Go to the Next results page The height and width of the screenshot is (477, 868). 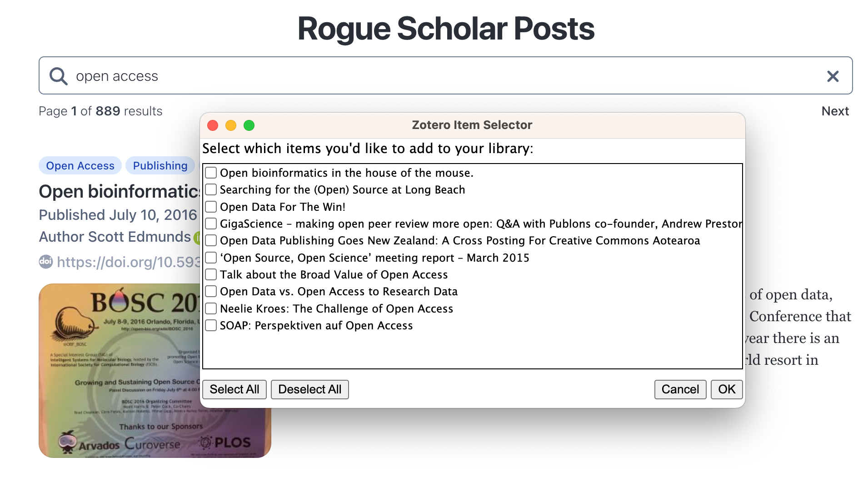click(x=835, y=111)
